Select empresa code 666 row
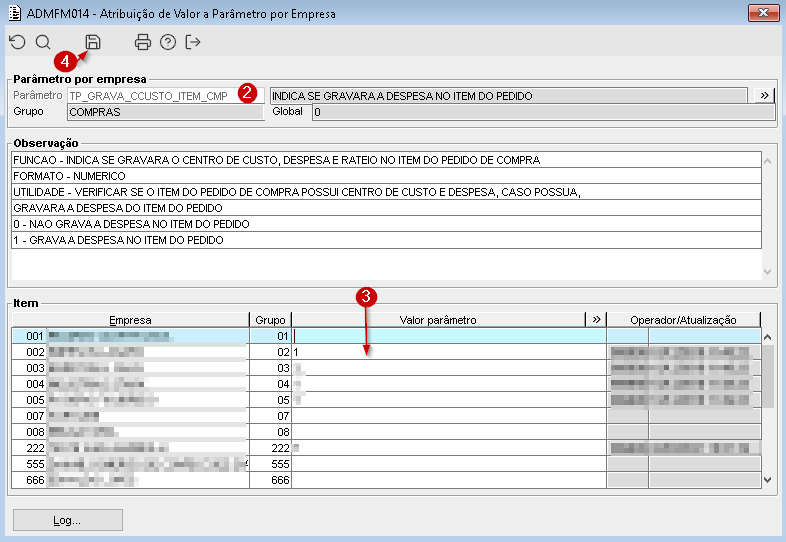This screenshot has height=542, width=786. [29, 480]
